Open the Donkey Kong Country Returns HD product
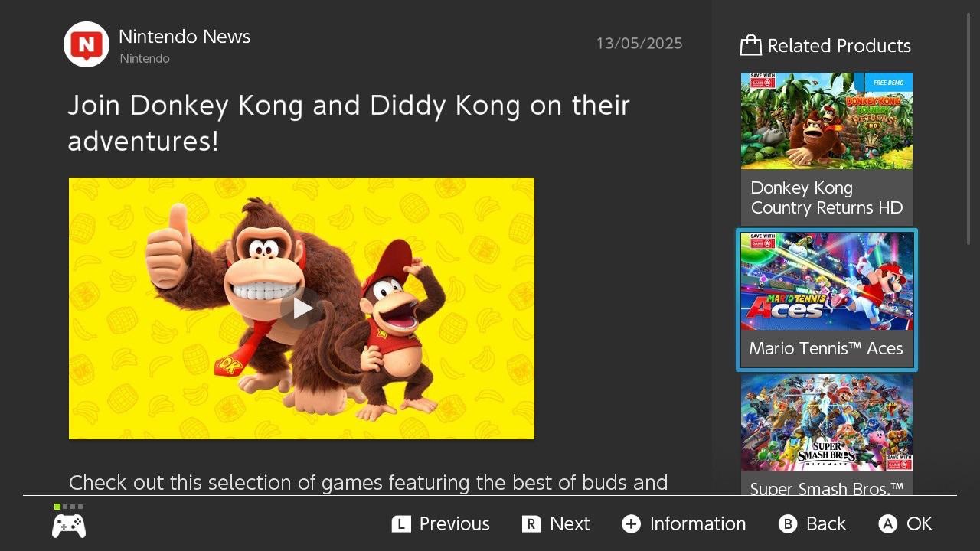The image size is (980, 551). coord(827,148)
